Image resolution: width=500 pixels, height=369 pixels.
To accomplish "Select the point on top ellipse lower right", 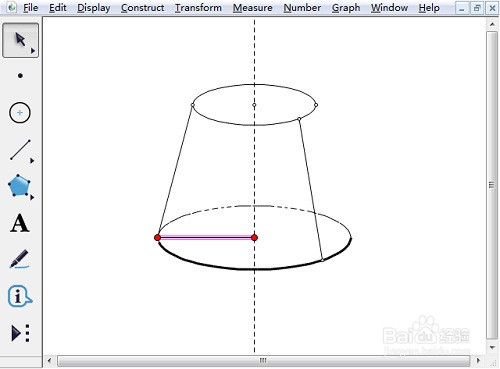I will click(x=299, y=119).
